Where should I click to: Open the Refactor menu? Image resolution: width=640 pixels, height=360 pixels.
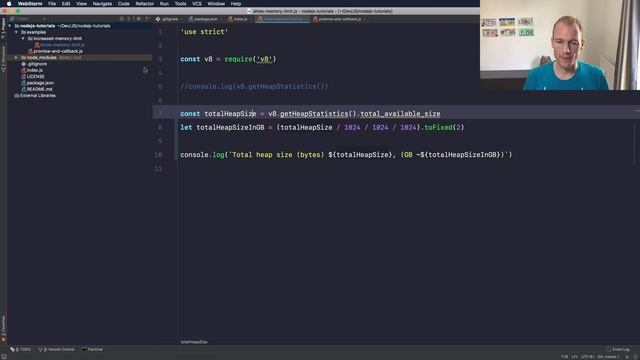click(144, 4)
